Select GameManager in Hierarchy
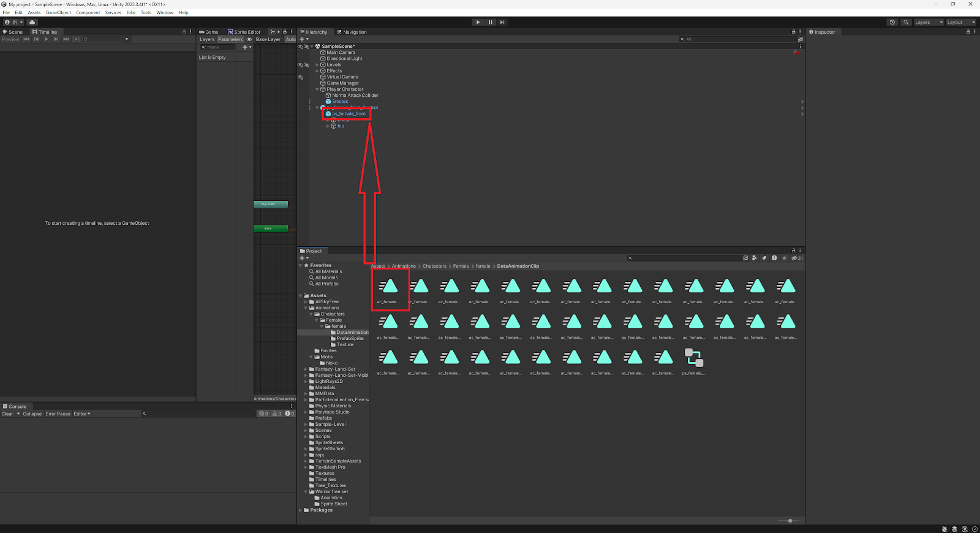The width and height of the screenshot is (980, 533). click(x=342, y=83)
